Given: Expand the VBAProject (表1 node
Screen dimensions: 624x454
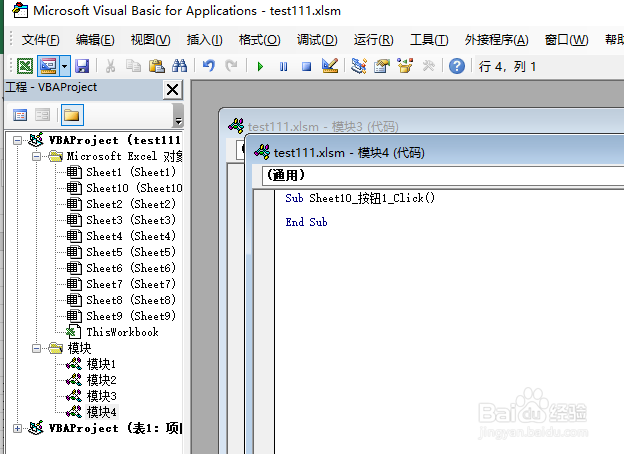Looking at the screenshot, I should tap(17, 429).
